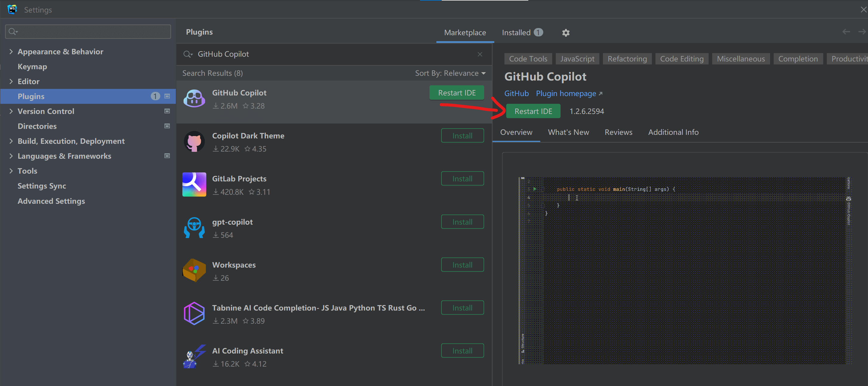Viewport: 868px width, 386px height.
Task: Click the Workspaces box plugin icon
Action: 194,271
